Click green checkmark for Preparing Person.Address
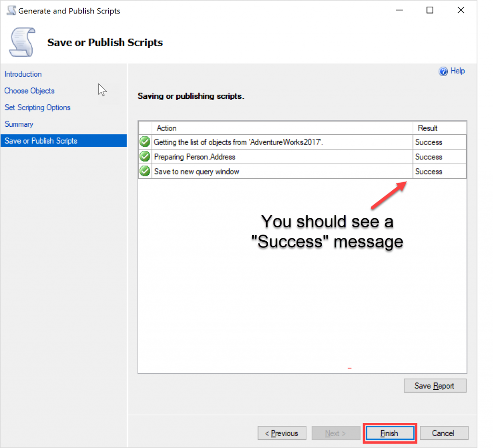Viewport: 493px width, 448px height. 145,157
